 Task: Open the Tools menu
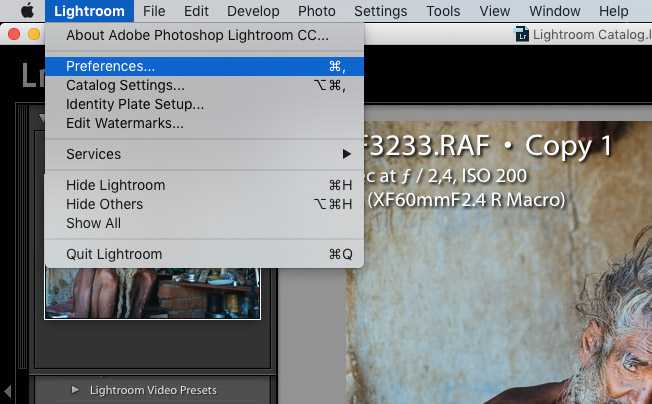coord(443,11)
